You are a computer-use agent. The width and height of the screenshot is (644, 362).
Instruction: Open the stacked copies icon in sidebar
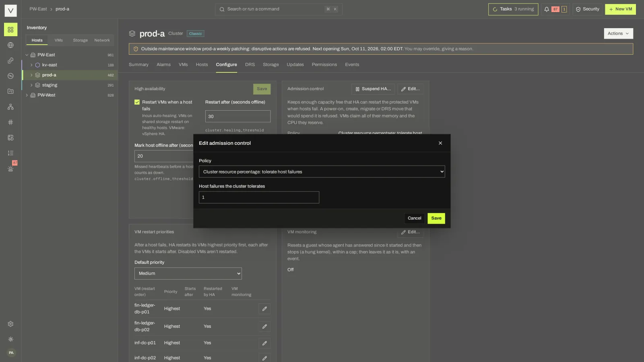[10, 60]
